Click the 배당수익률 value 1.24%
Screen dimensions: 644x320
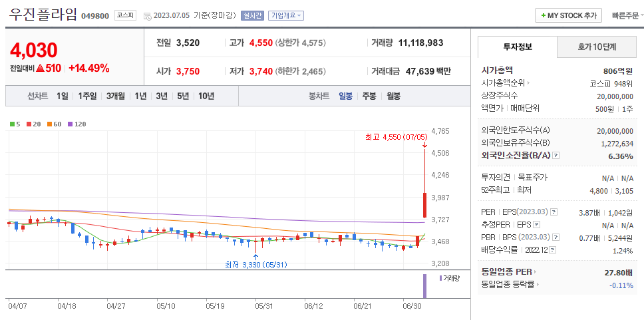(x=623, y=251)
